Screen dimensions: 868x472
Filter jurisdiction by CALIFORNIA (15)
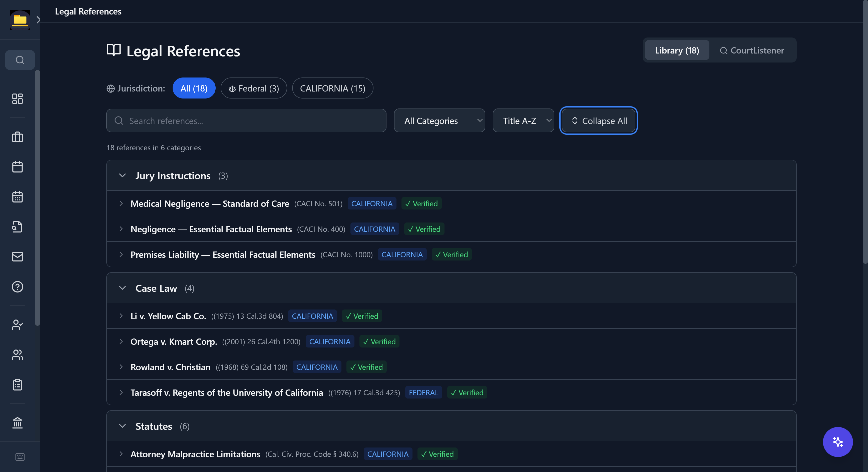coord(332,88)
